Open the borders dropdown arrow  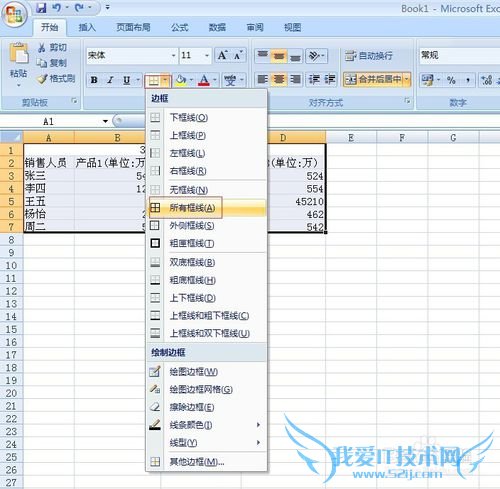coord(165,81)
